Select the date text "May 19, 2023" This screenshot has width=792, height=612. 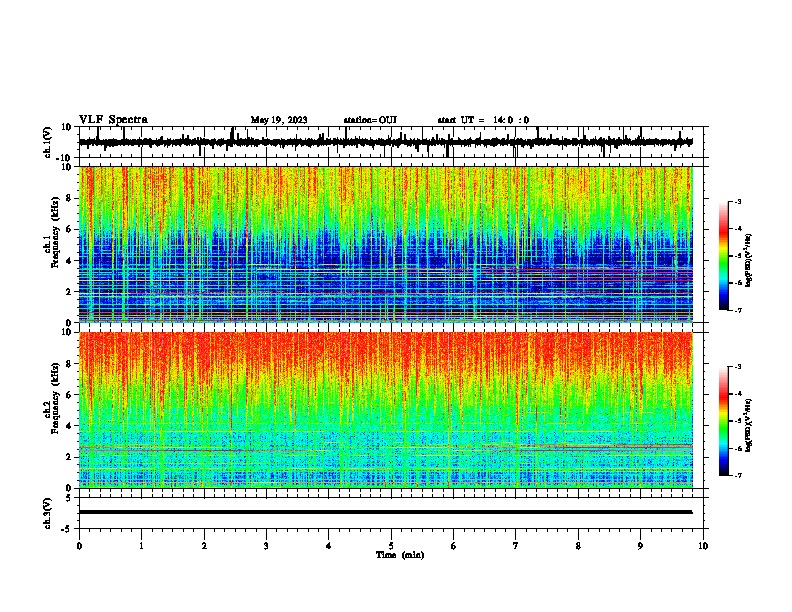pos(279,120)
